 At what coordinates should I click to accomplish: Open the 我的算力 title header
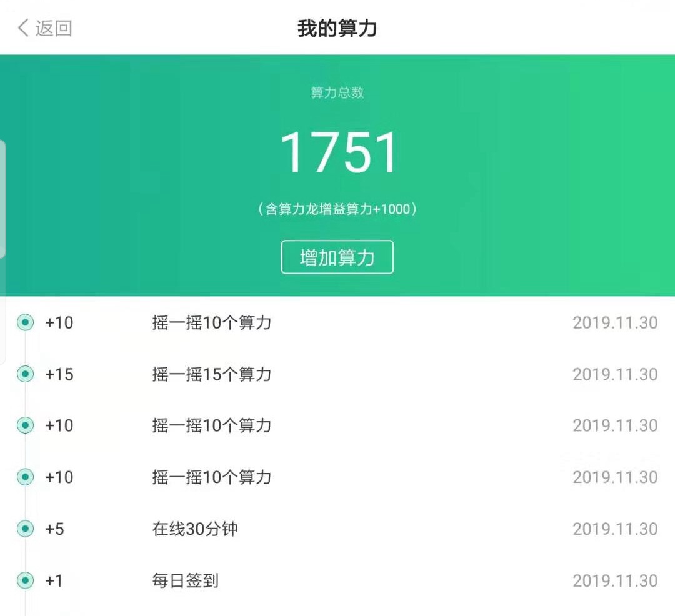337,27
